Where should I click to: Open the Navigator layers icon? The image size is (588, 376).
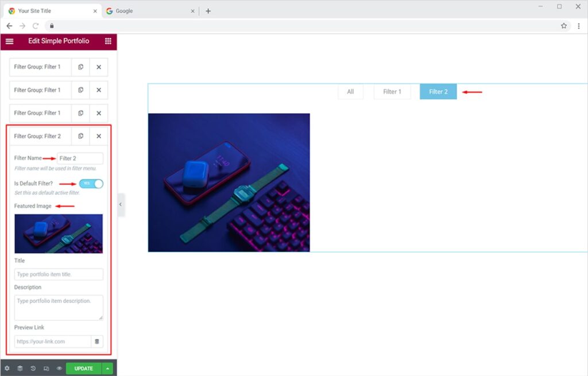[20, 369]
